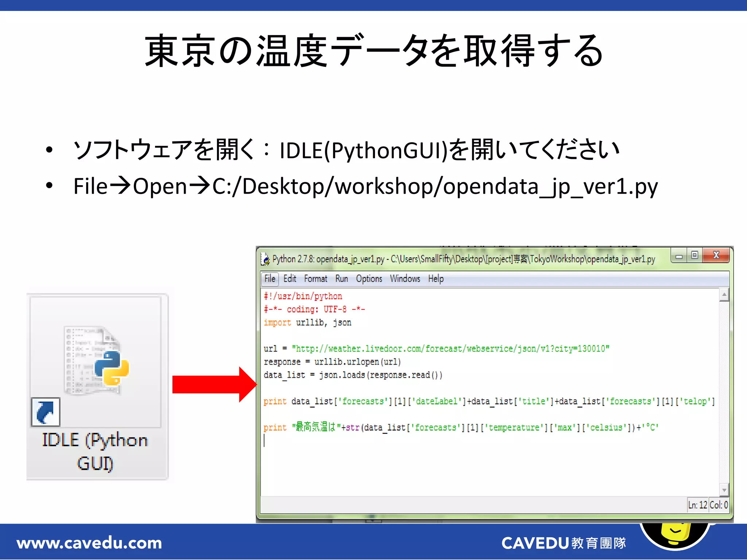Click the 'data_list = json.loads' line
The height and width of the screenshot is (560, 747).
(x=353, y=375)
